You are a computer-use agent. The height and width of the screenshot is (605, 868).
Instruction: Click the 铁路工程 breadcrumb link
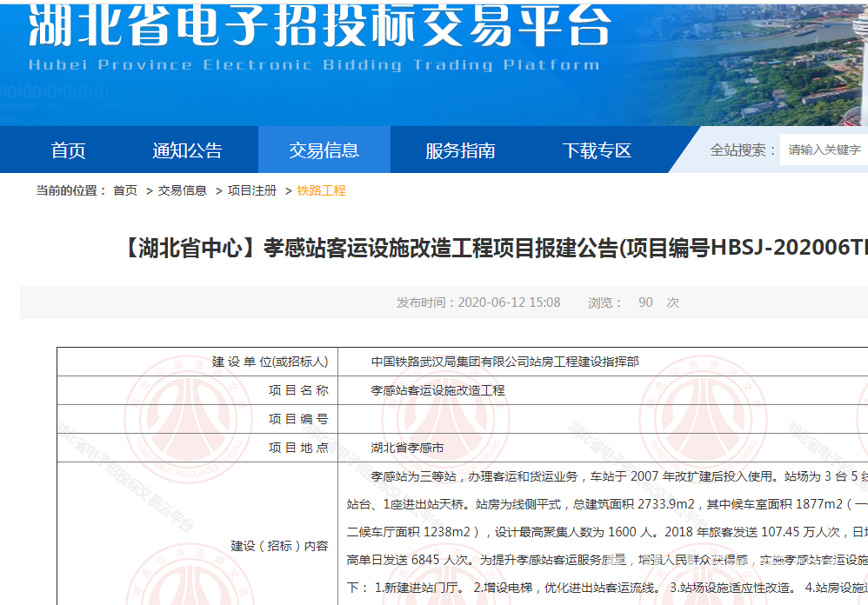321,190
